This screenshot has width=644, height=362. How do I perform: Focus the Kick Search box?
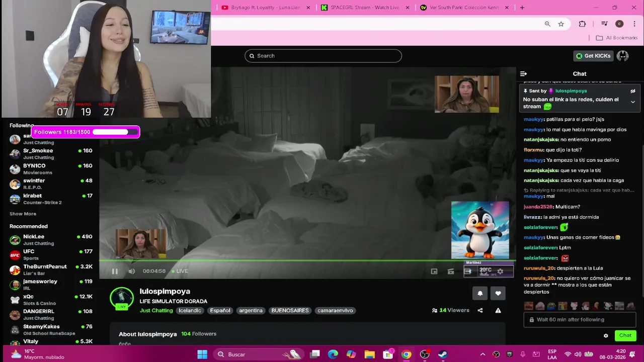click(x=323, y=56)
